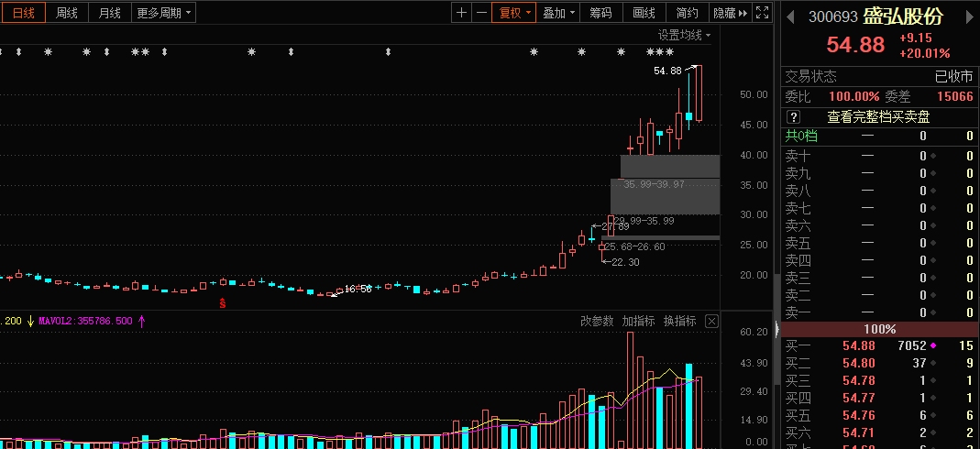Click gray diamond in 买五 row
The image size is (980, 449).
(933, 415)
